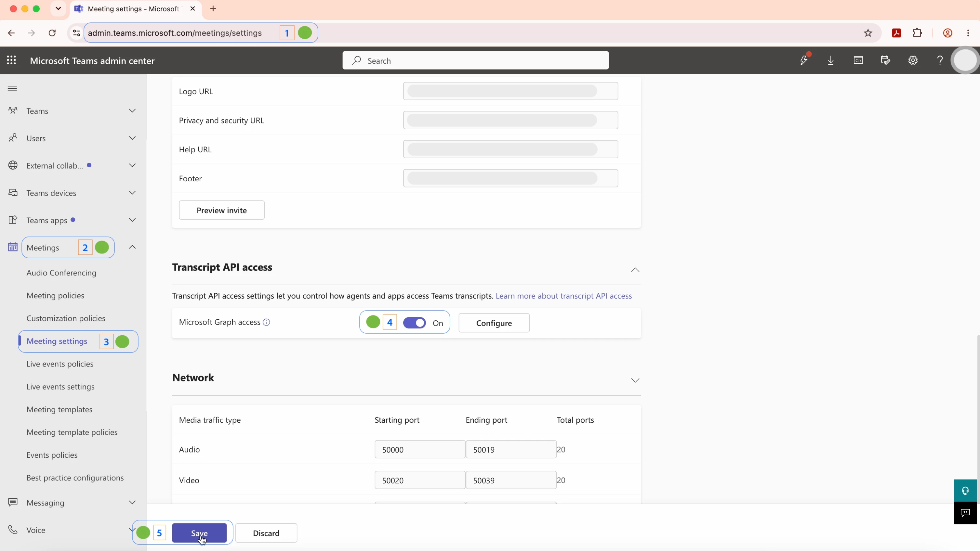This screenshot has width=980, height=551.
Task: Click the Save button
Action: coord(199,533)
